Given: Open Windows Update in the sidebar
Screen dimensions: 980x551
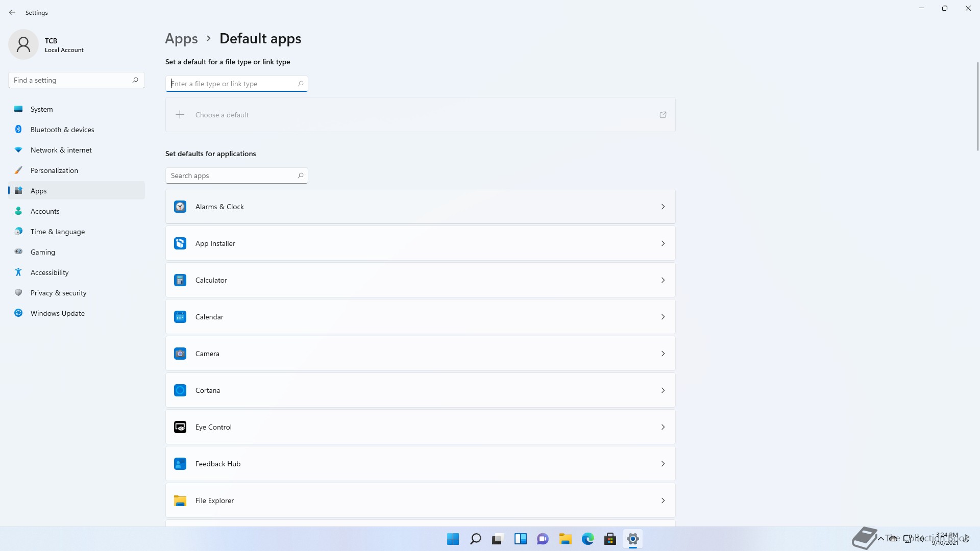Looking at the screenshot, I should tap(77, 313).
